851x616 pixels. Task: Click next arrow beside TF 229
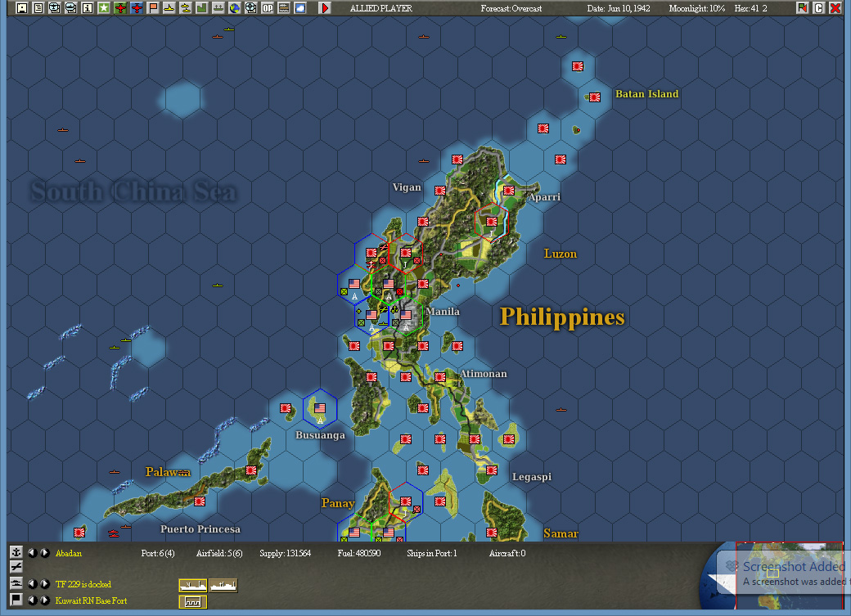(44, 584)
